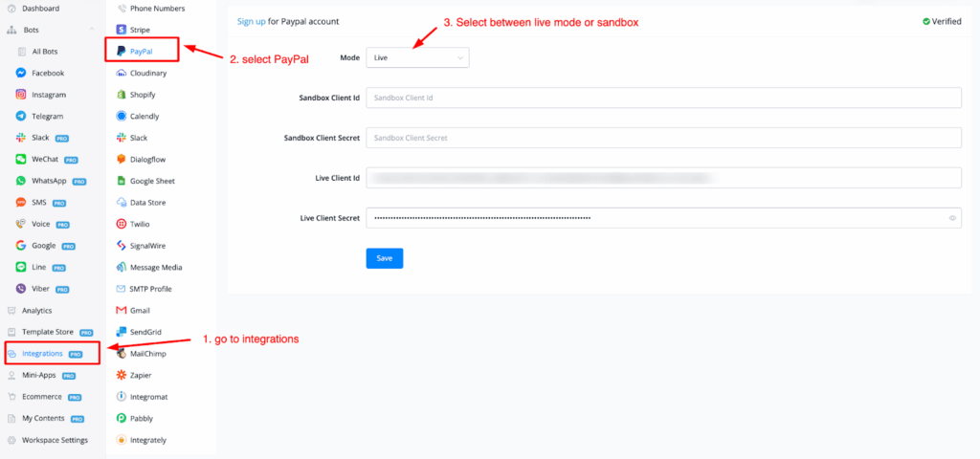Image resolution: width=980 pixels, height=459 pixels.
Task: Click the Twilio integration icon
Action: 122,224
